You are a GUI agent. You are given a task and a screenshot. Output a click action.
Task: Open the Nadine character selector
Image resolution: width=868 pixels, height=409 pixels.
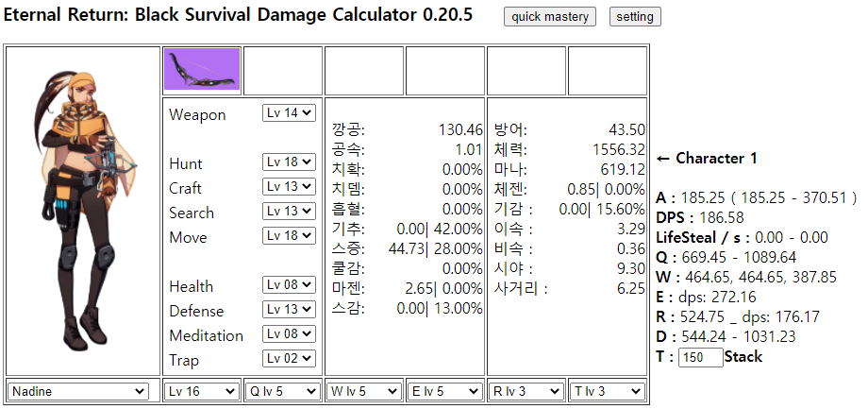click(x=78, y=391)
